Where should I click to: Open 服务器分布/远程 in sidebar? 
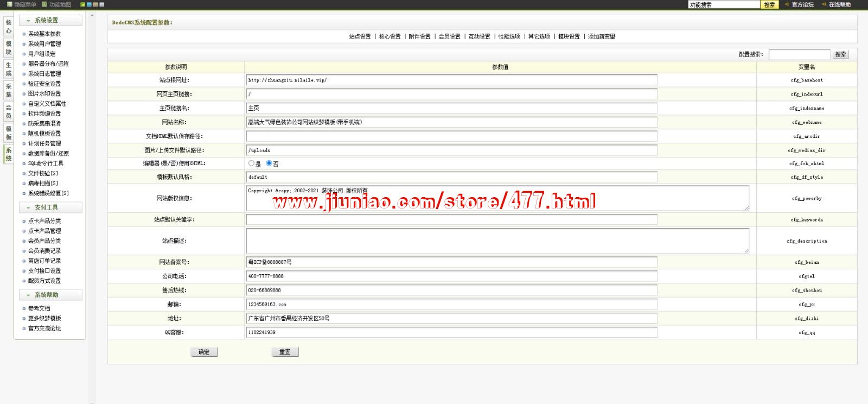(x=48, y=64)
